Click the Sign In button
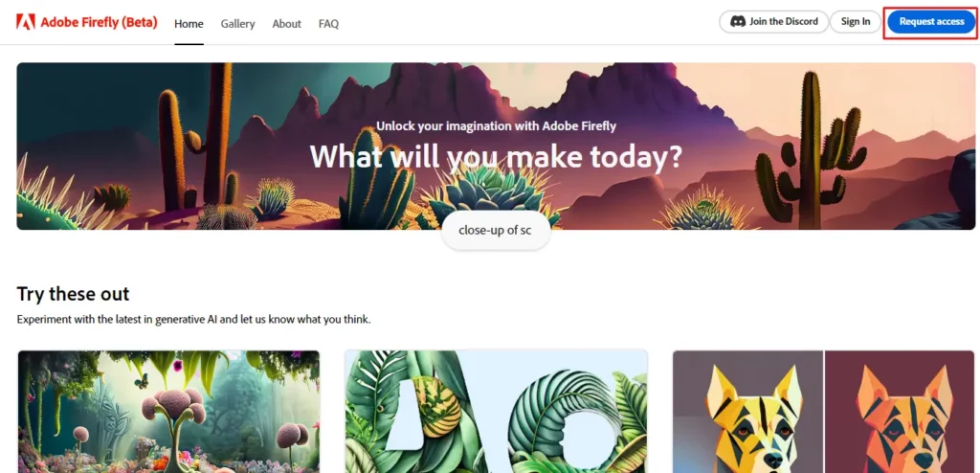Viewport: 980px width, 473px height. point(855,21)
